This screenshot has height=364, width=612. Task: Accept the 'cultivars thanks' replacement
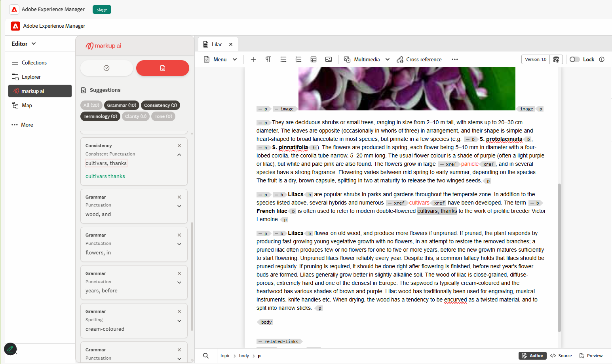point(105,176)
